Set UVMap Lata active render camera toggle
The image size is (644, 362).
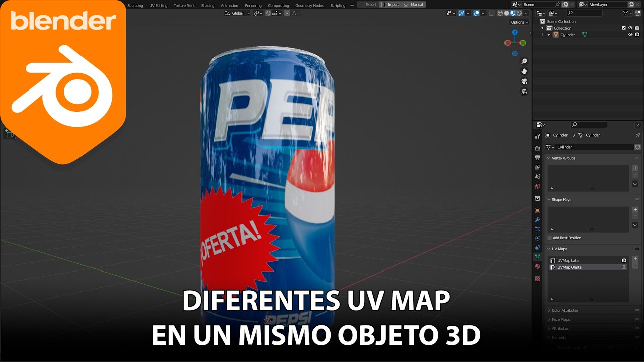(624, 261)
